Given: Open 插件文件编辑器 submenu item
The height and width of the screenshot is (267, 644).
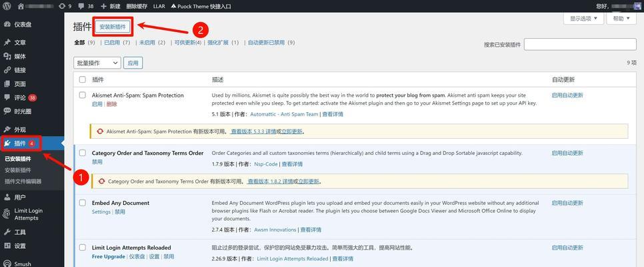Looking at the screenshot, I should (23, 181).
